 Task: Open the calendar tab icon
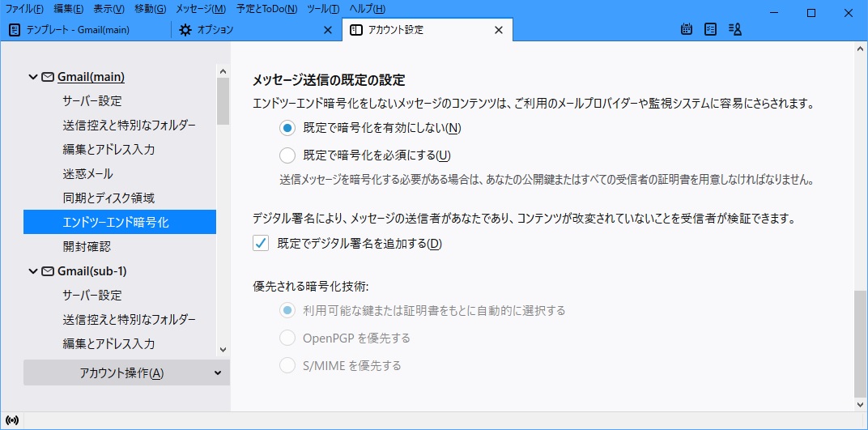click(x=687, y=30)
